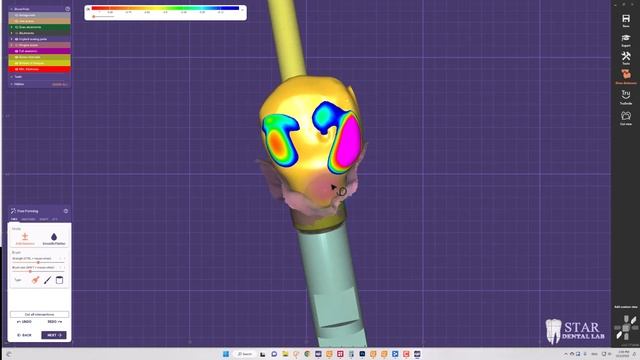This screenshot has height=360, width=640.
Task: Open the TruSmile rendering icon
Action: (x=626, y=95)
